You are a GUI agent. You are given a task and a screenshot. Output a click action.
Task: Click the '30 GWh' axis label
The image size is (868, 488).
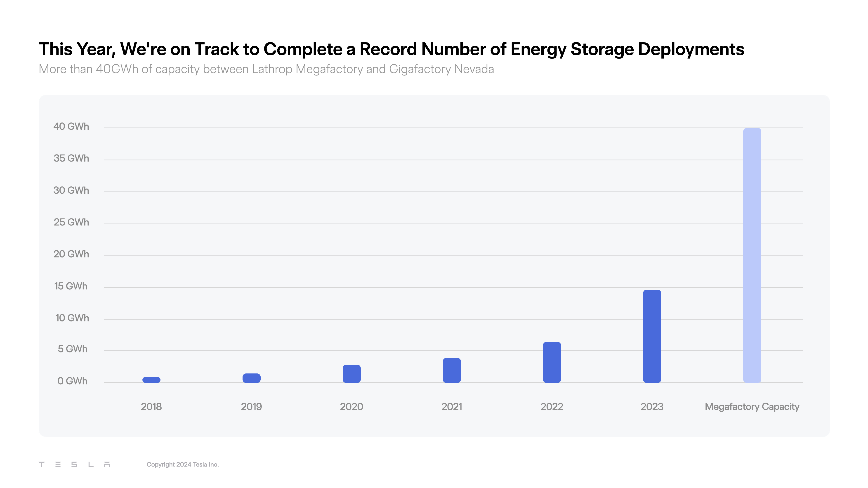click(71, 190)
